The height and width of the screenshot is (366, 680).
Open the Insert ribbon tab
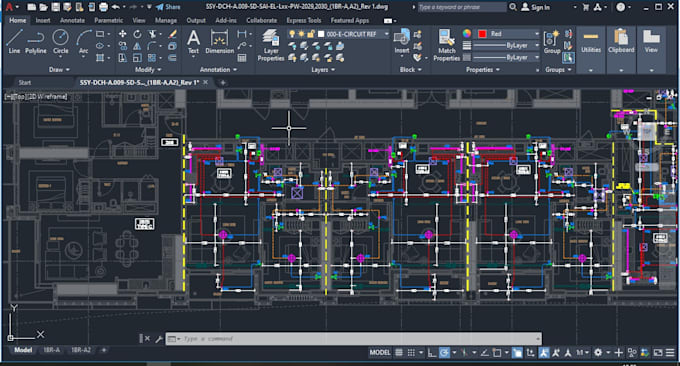tap(42, 20)
